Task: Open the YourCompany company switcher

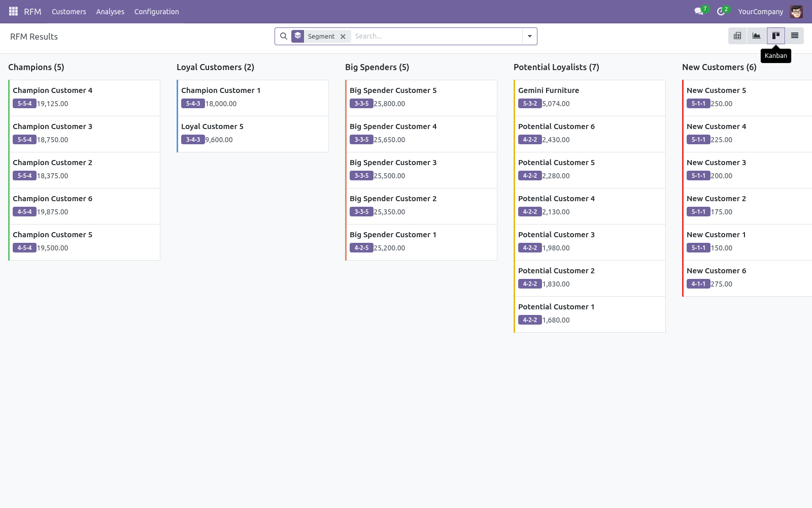Action: coord(760,12)
